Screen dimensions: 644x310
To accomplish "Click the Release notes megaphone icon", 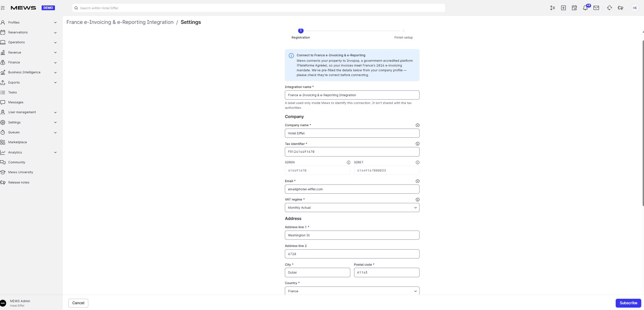I will tap(3, 182).
